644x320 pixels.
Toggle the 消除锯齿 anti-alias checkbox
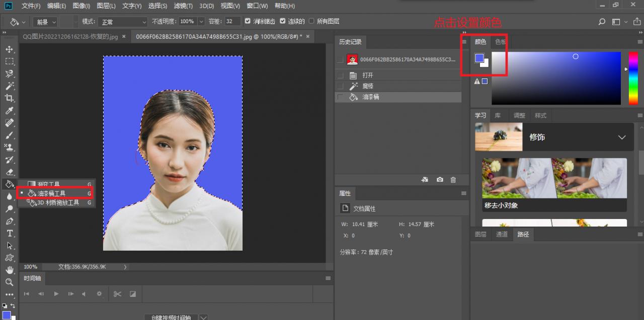pos(247,22)
